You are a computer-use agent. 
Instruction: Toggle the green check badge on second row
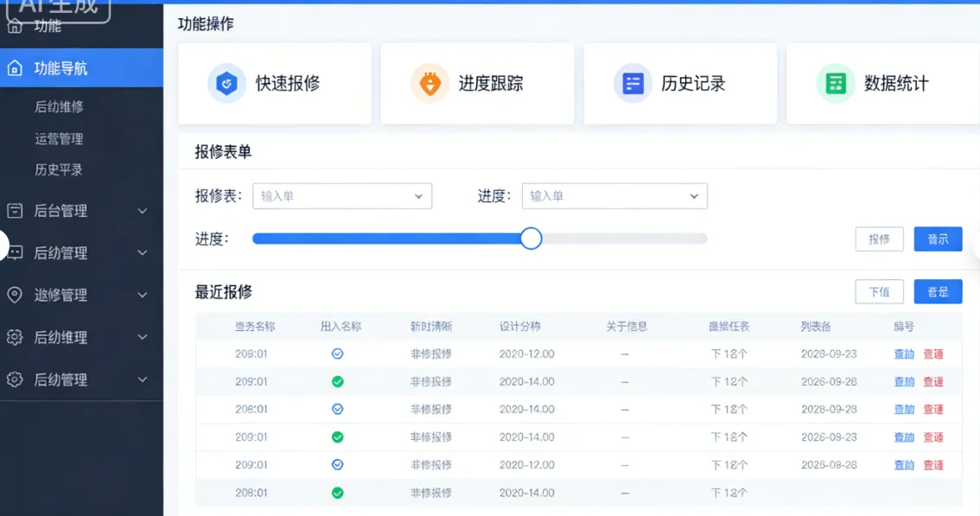(337, 381)
